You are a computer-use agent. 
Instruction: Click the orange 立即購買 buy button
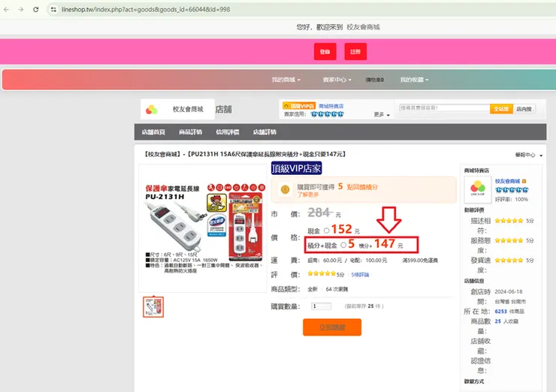point(332,327)
